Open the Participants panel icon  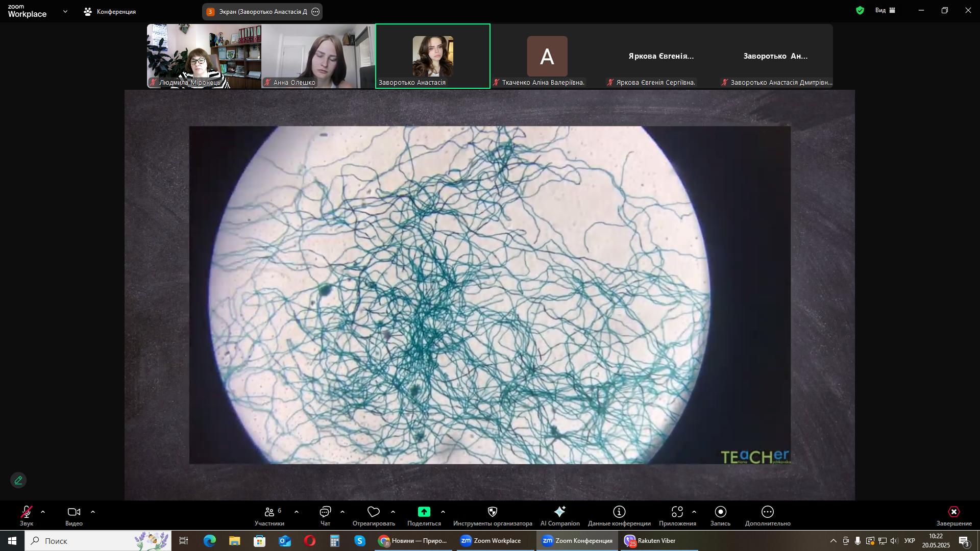pyautogui.click(x=269, y=512)
